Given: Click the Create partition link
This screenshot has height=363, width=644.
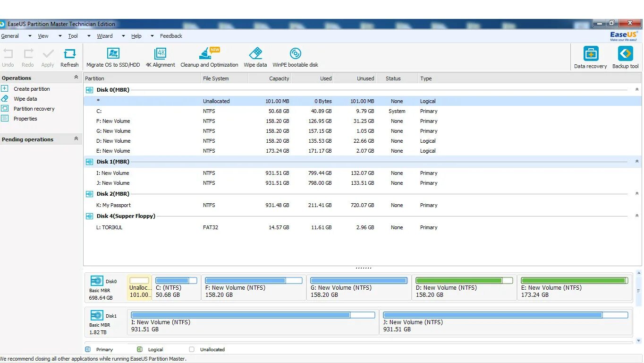Looking at the screenshot, I should 32,89.
